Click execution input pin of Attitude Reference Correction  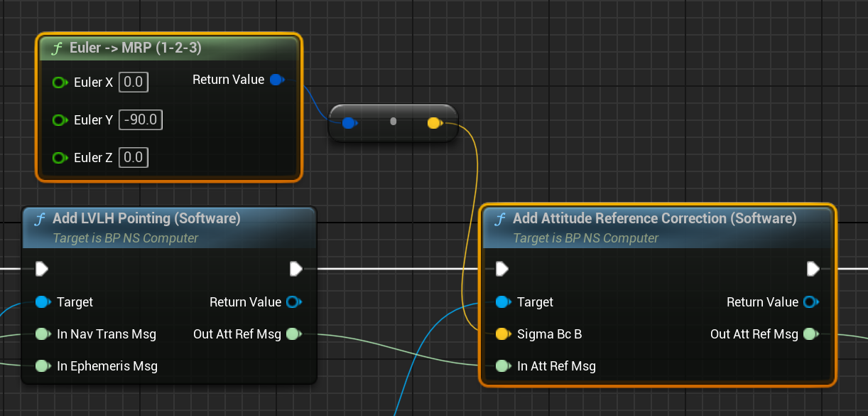click(x=502, y=269)
